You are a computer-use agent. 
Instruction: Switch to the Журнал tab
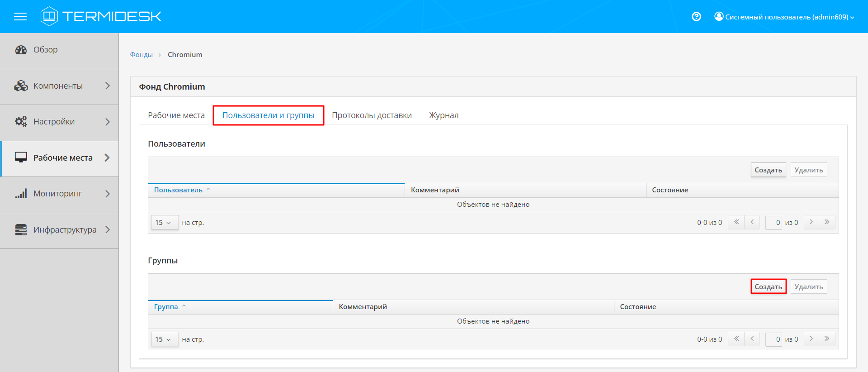coord(443,115)
